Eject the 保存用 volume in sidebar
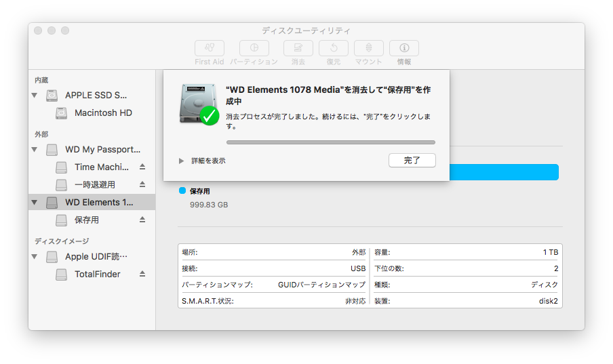The width and height of the screenshot is (613, 364). pyautogui.click(x=142, y=220)
